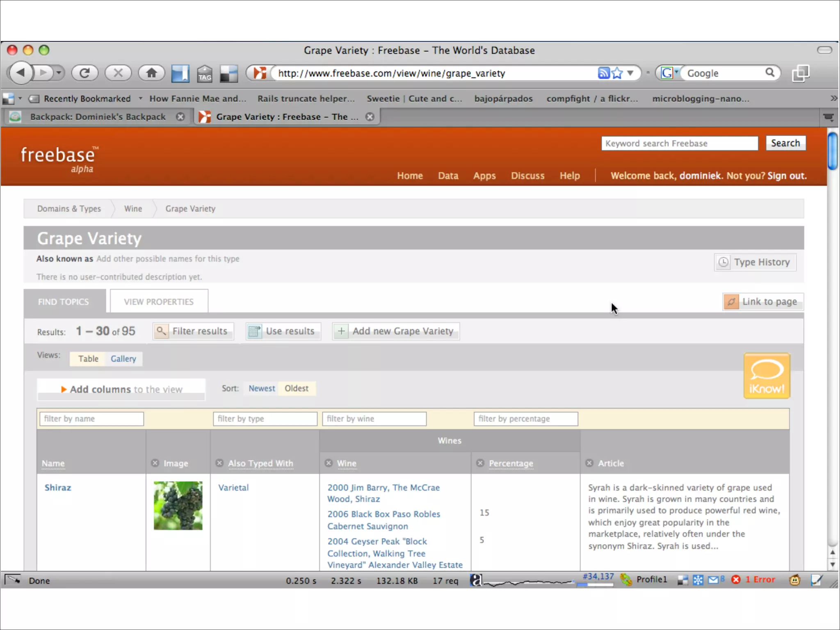Click the Error indicator in status bar
The height and width of the screenshot is (630, 840).
[759, 580]
